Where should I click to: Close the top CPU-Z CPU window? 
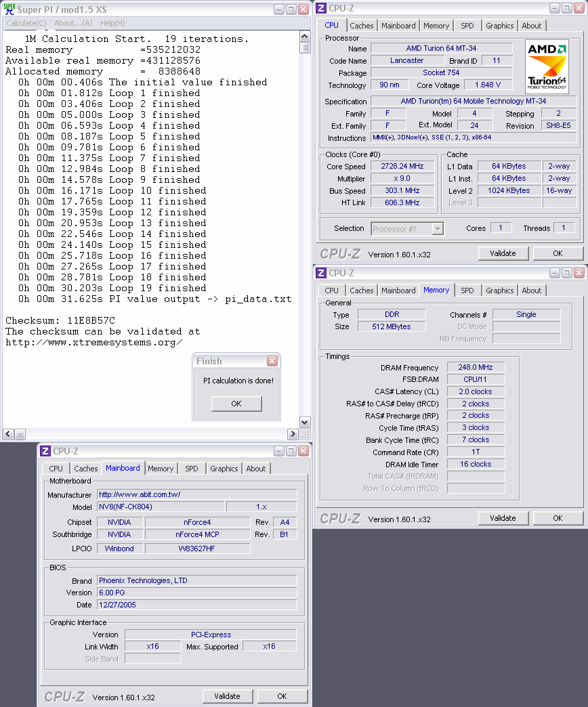click(x=579, y=8)
